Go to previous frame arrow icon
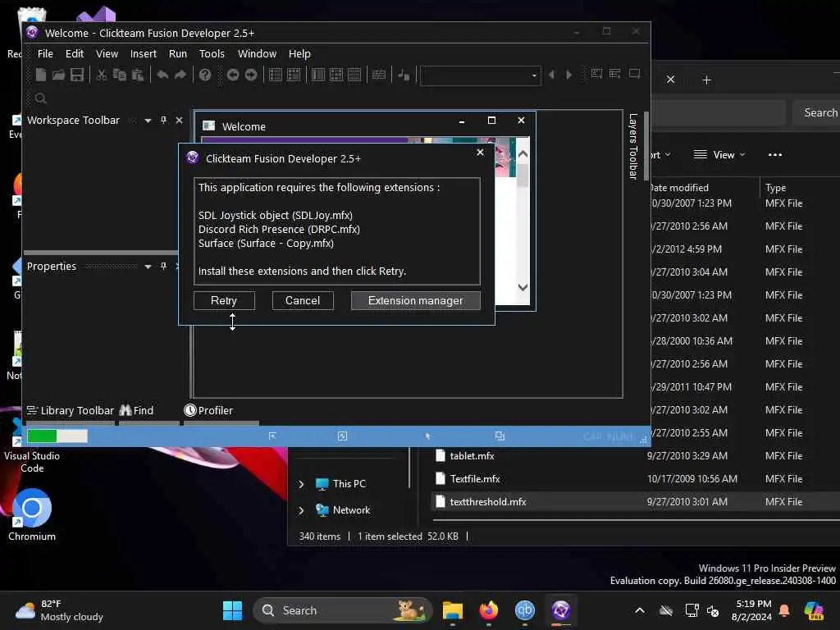The width and height of the screenshot is (840, 630). coord(551,75)
